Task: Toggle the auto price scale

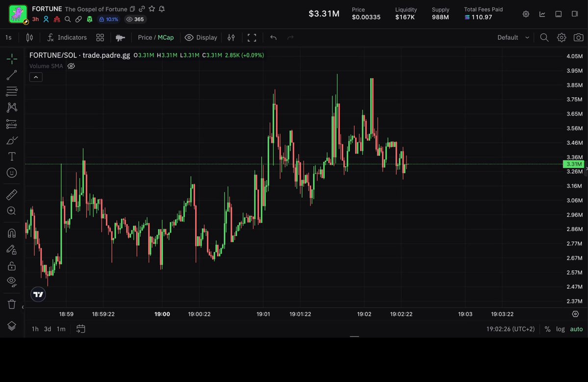Action: [x=576, y=329]
